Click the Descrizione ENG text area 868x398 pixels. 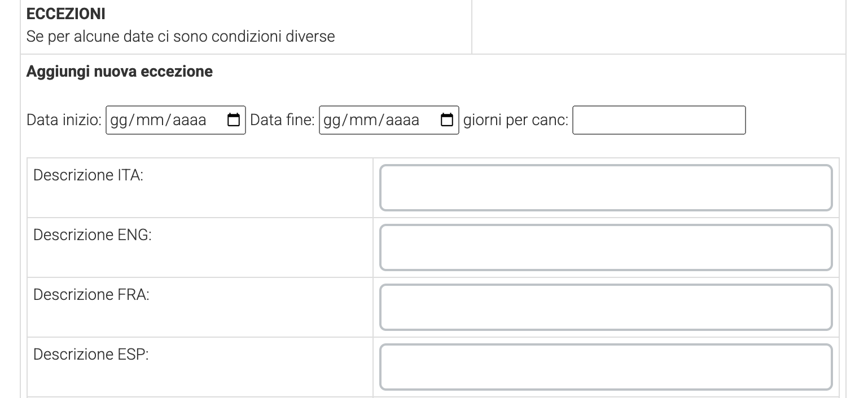606,247
